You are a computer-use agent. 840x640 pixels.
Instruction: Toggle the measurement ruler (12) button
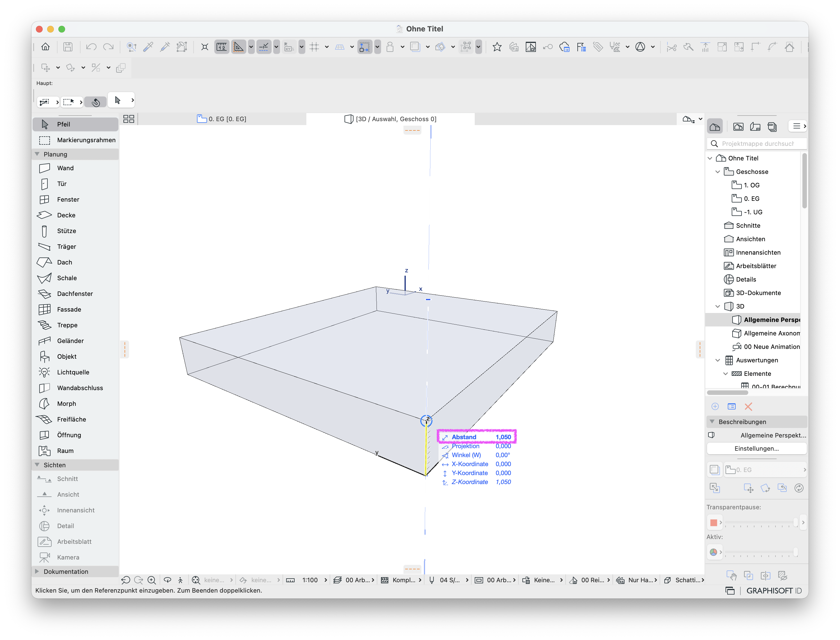pyautogui.click(x=221, y=47)
